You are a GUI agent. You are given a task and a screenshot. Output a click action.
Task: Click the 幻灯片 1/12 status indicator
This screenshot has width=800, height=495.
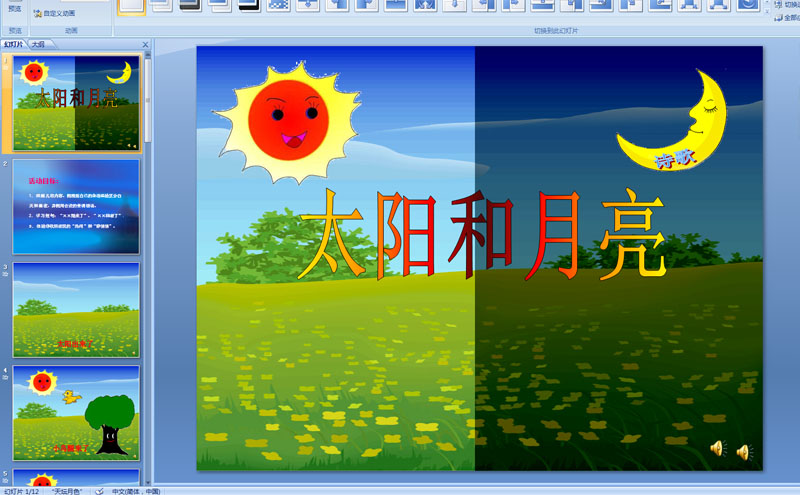[x=22, y=491]
